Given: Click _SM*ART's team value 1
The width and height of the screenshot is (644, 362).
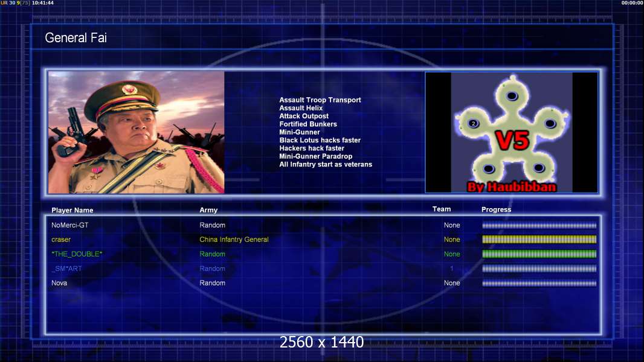Looking at the screenshot, I should coord(451,268).
